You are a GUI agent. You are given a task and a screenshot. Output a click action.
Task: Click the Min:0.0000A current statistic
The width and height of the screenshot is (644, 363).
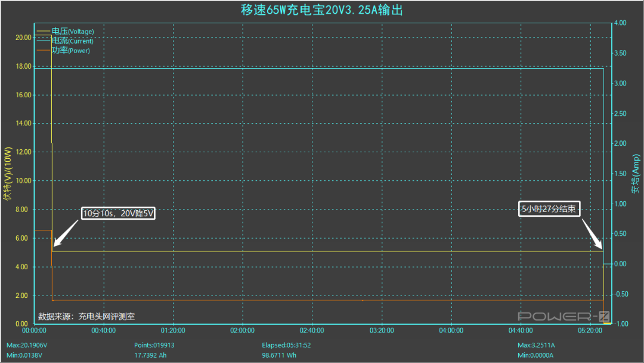tap(535, 355)
